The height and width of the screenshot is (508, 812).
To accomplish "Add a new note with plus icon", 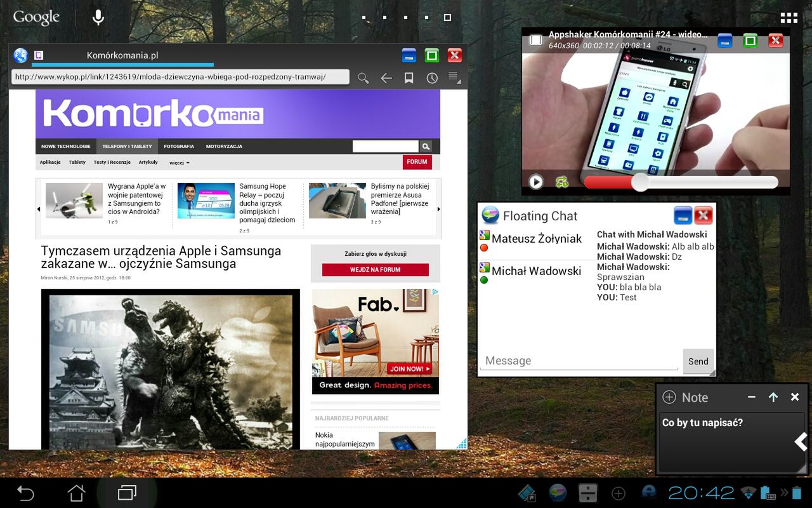I will click(669, 397).
